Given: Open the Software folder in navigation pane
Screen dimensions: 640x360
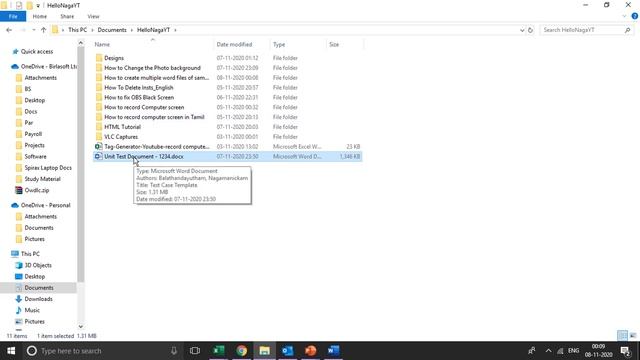Looking at the screenshot, I should click(x=35, y=156).
